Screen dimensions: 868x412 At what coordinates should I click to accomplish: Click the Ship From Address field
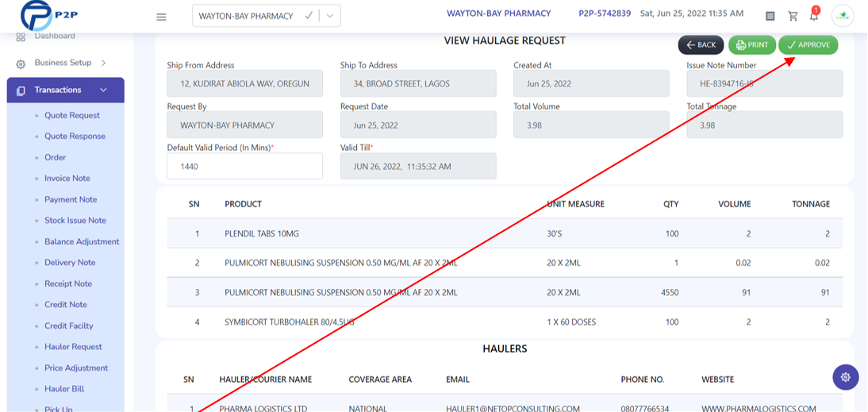[x=244, y=83]
